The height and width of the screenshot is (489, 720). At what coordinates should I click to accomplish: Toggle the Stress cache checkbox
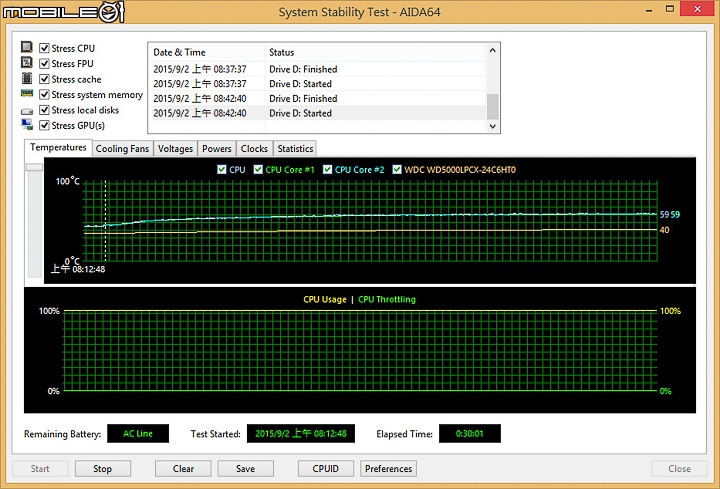(x=44, y=79)
